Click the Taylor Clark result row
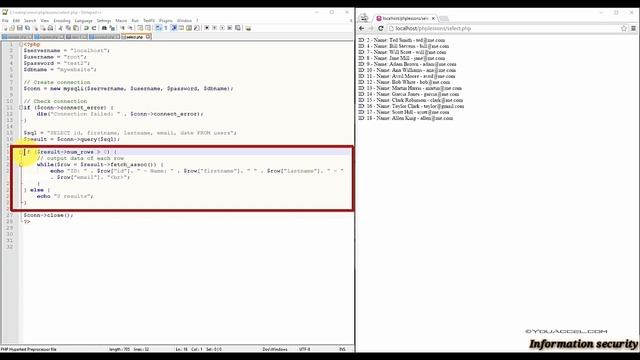 [x=411, y=106]
